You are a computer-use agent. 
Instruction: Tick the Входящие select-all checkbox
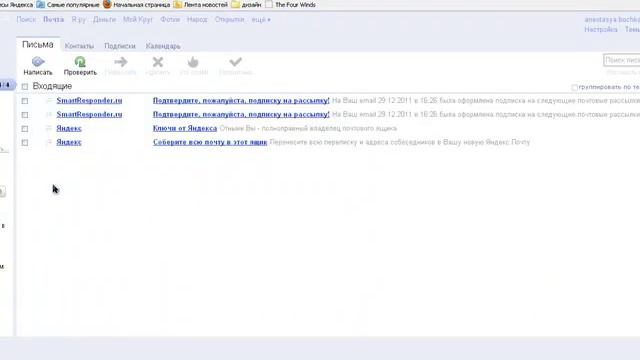25,87
